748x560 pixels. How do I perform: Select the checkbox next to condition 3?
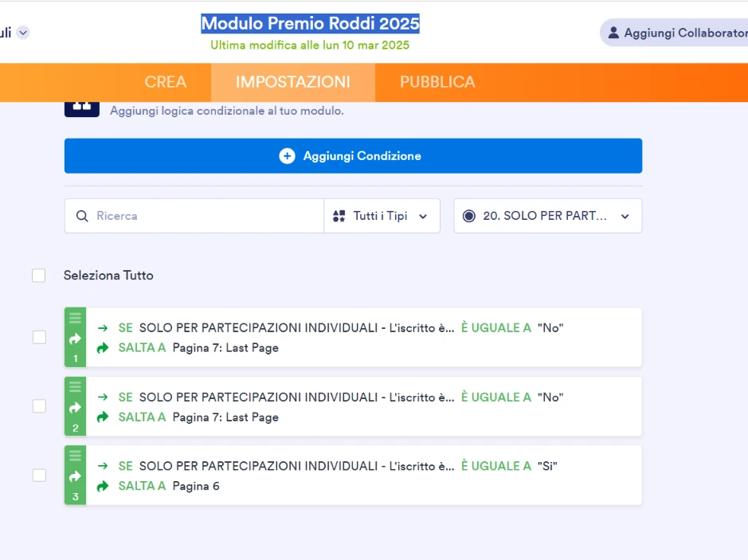(x=39, y=476)
